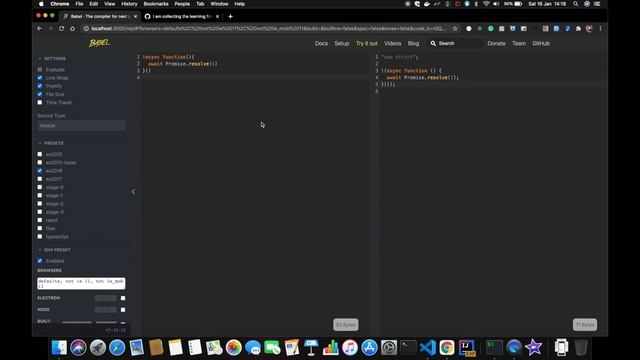640x360 pixels.
Task: Reload the page in Chrome
Action: 61,29
